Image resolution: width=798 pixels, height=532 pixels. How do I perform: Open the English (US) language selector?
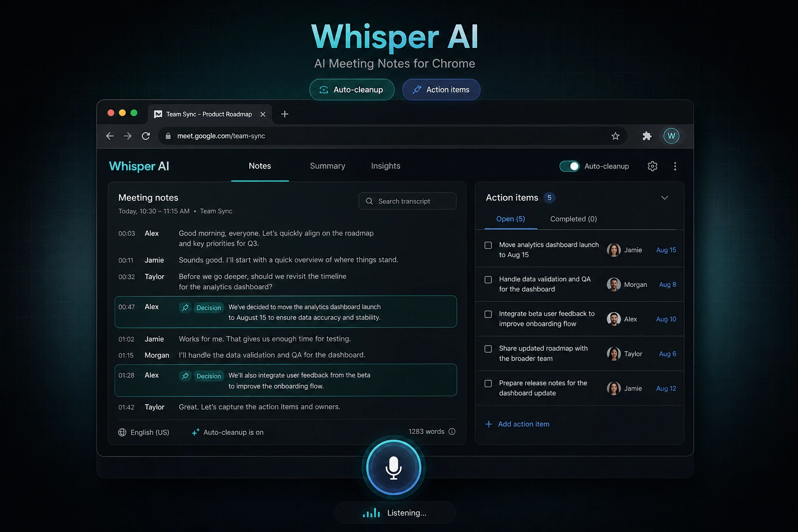(144, 432)
